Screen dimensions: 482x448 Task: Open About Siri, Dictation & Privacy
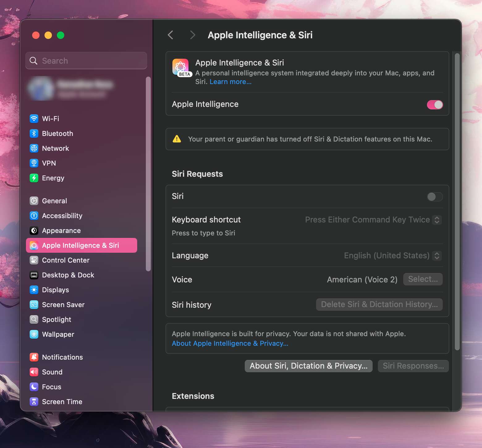308,366
